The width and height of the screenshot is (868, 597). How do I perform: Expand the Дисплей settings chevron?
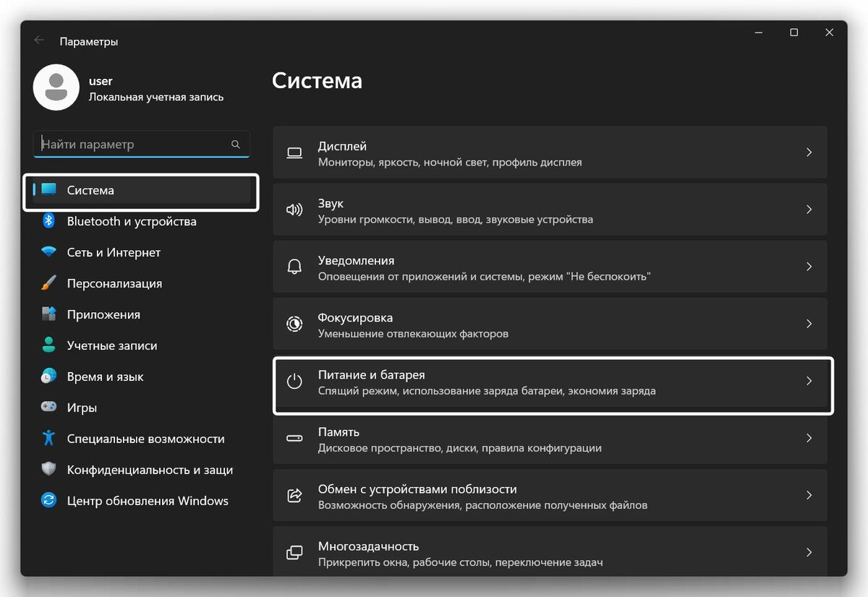coord(809,153)
